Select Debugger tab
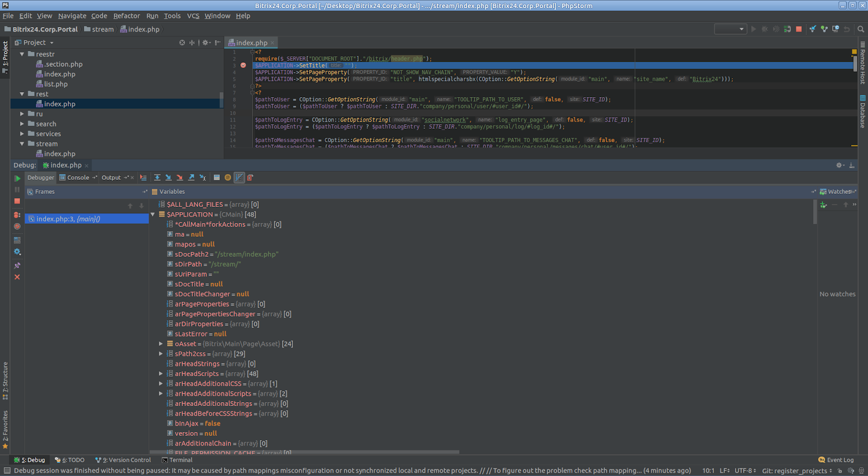Viewport: 868px width, 476px height. [41, 177]
